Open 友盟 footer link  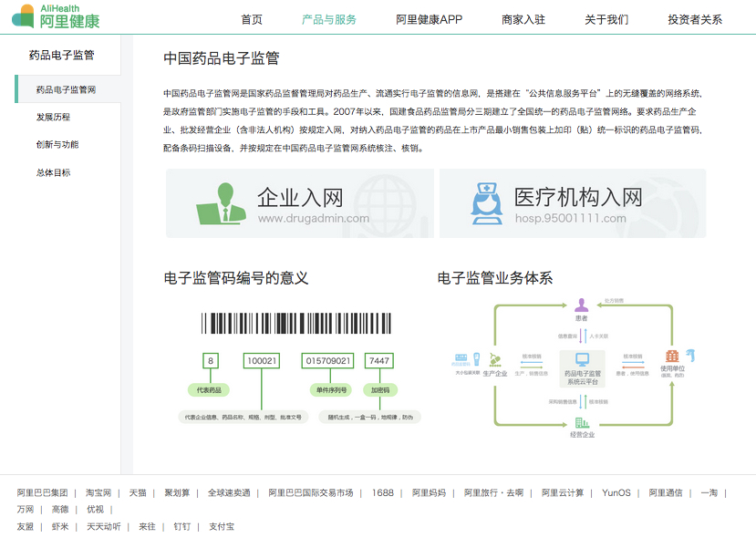[x=26, y=527]
